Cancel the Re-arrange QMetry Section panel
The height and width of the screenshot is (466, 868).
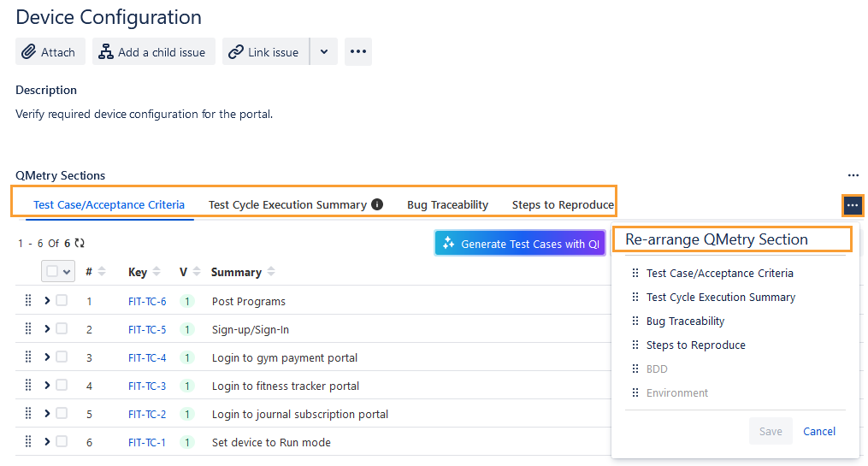coord(818,432)
